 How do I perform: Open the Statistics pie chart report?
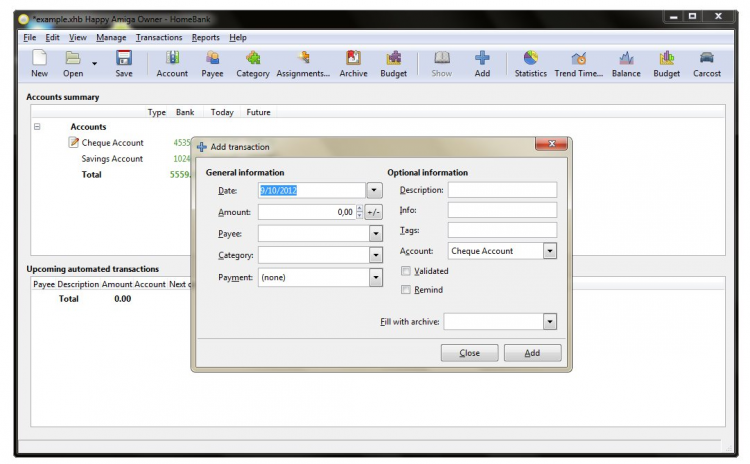coord(530,58)
